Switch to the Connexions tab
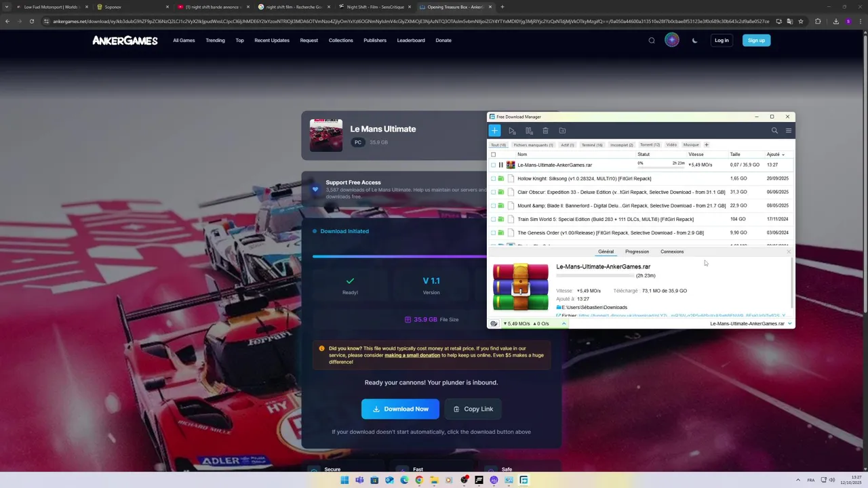Image resolution: width=868 pixels, height=488 pixels. point(672,251)
